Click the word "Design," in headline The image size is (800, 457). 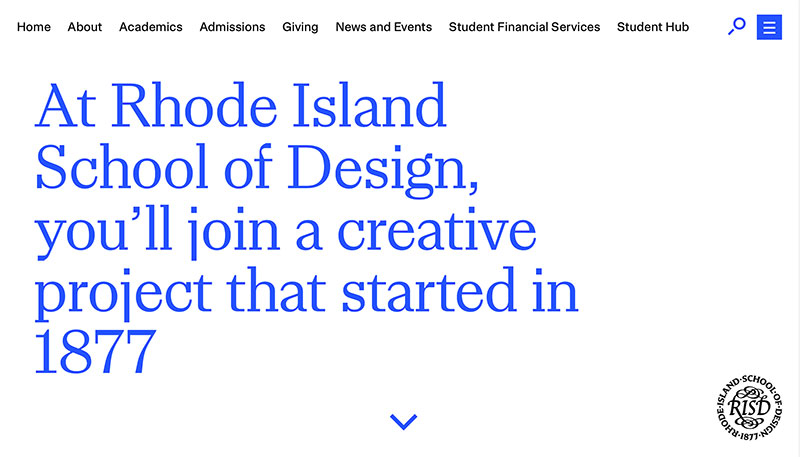(383, 170)
